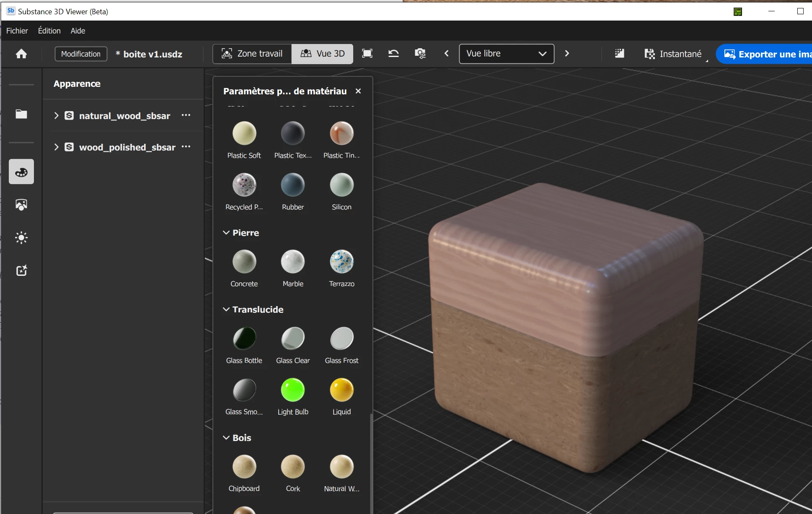Screen dimensions: 812x514
Task: Close the material parameters panel
Action: pyautogui.click(x=358, y=91)
